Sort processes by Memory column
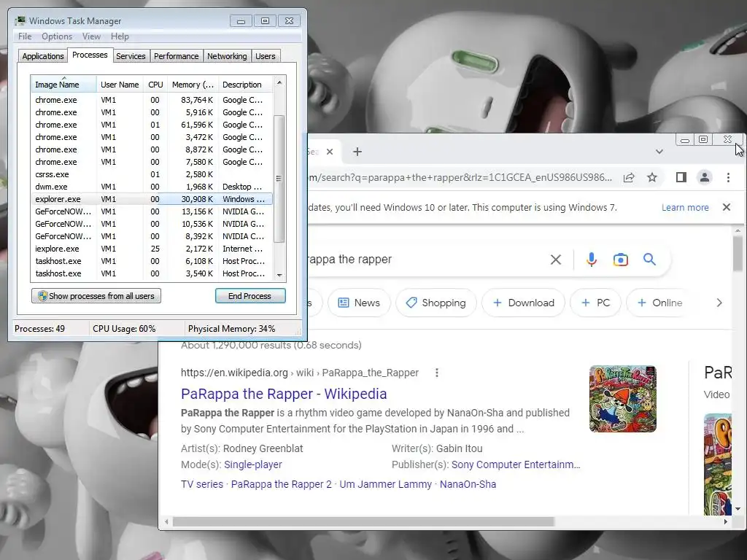The height and width of the screenshot is (560, 747). [193, 85]
